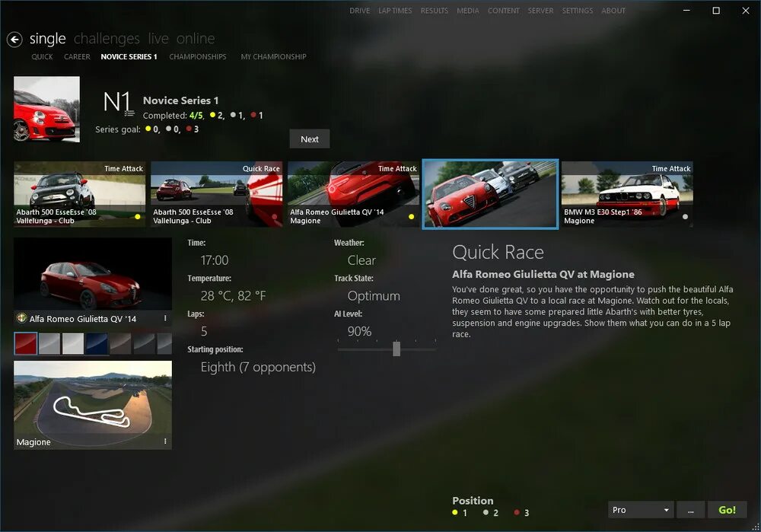The image size is (761, 532).
Task: Open the LAP TIMES menu
Action: [395, 11]
